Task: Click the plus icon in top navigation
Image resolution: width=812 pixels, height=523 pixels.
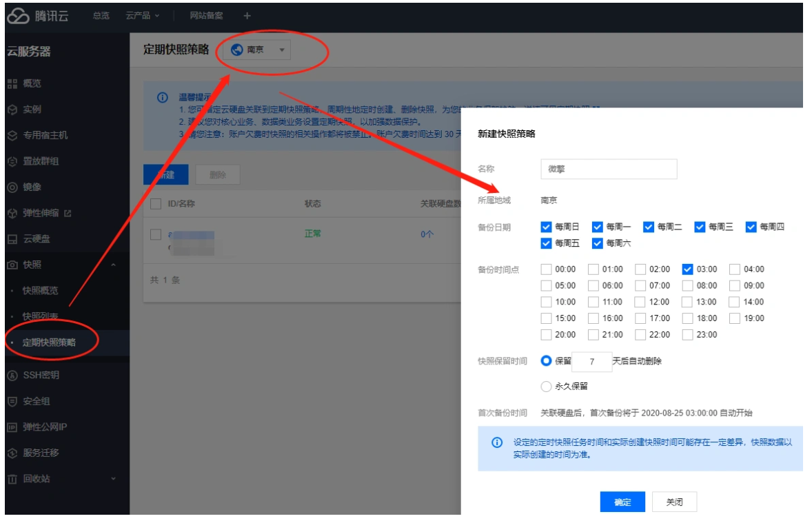Action: pos(247,16)
